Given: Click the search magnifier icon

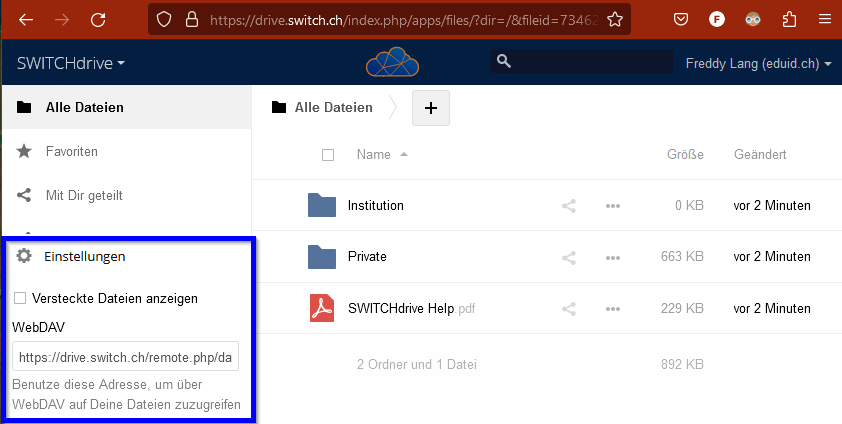Looking at the screenshot, I should click(x=504, y=61).
